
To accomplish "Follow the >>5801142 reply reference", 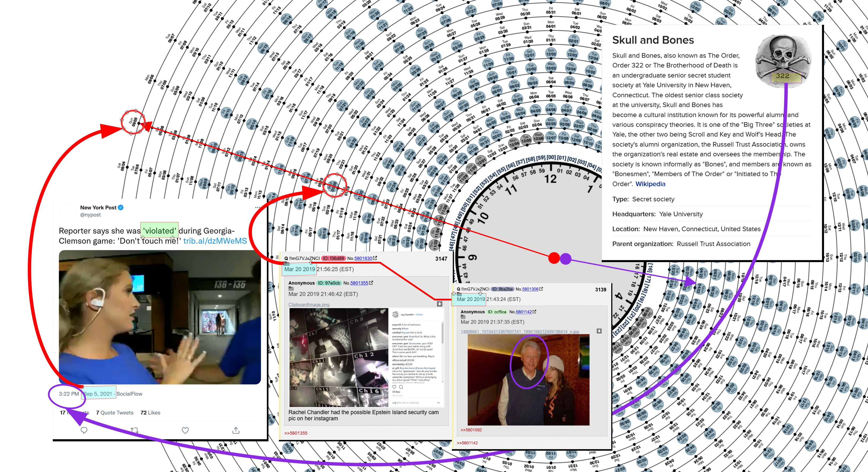I will coord(467,443).
